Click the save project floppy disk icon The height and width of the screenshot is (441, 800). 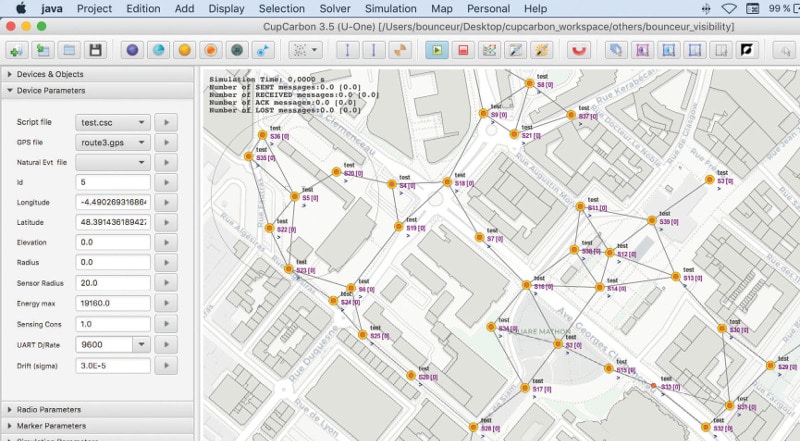point(96,49)
